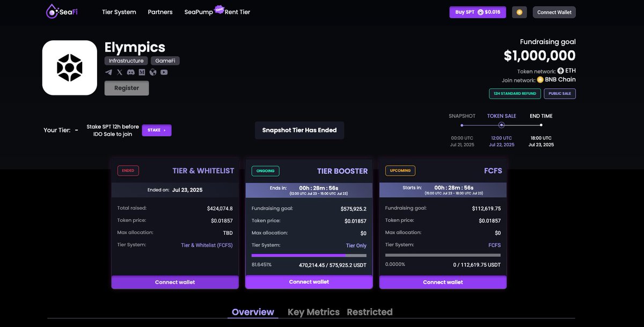Click the 'Ended on: Jul 23, 2025' text
644x327 pixels.
[175, 190]
